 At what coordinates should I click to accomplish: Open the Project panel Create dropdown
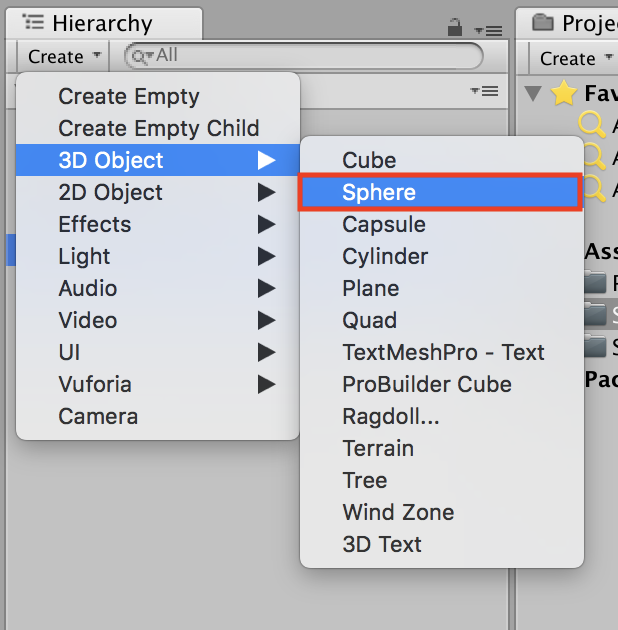(574, 59)
